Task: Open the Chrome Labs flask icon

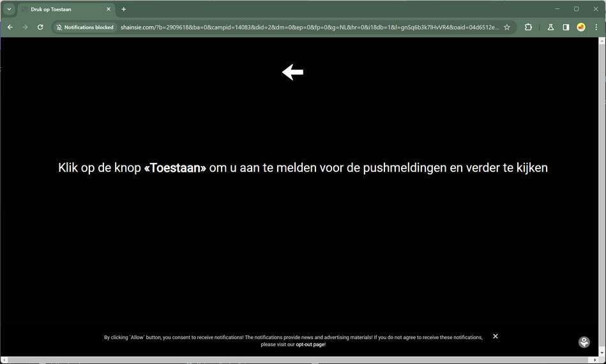Action: (550, 27)
